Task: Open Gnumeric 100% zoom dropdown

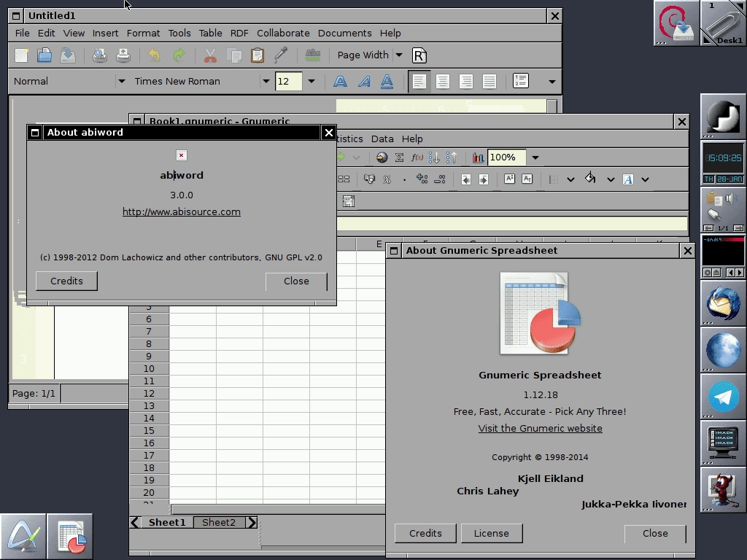Action: click(x=535, y=157)
